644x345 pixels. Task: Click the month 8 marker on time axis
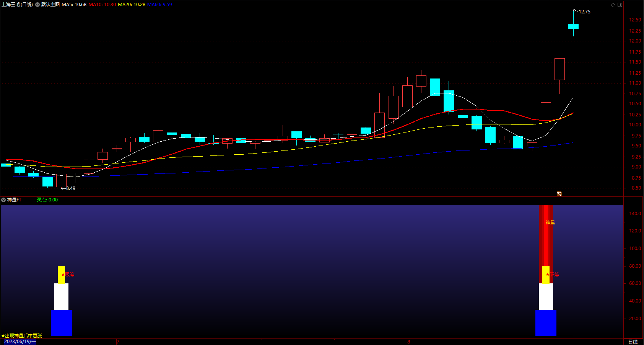[x=408, y=342]
